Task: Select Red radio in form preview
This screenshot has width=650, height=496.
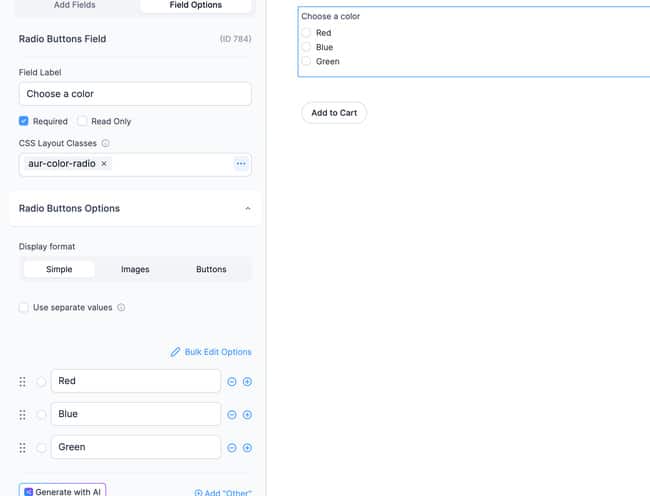Action: (306, 33)
